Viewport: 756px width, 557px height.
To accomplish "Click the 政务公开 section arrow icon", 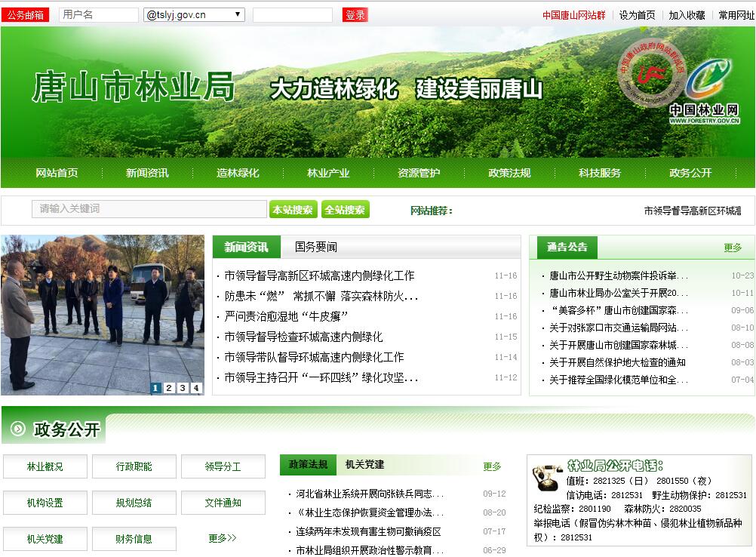I will click(x=17, y=429).
